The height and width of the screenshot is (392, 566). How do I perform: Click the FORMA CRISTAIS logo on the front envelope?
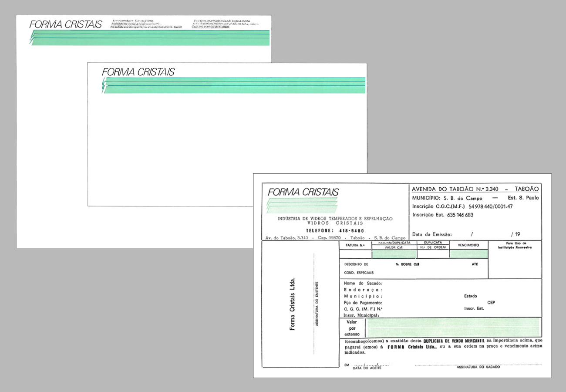click(x=138, y=72)
